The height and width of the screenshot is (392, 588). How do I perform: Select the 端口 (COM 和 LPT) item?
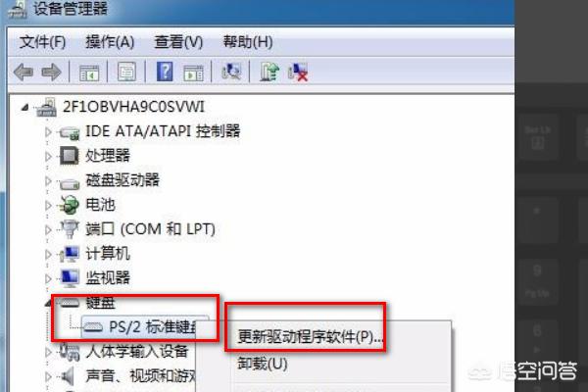pos(150,228)
